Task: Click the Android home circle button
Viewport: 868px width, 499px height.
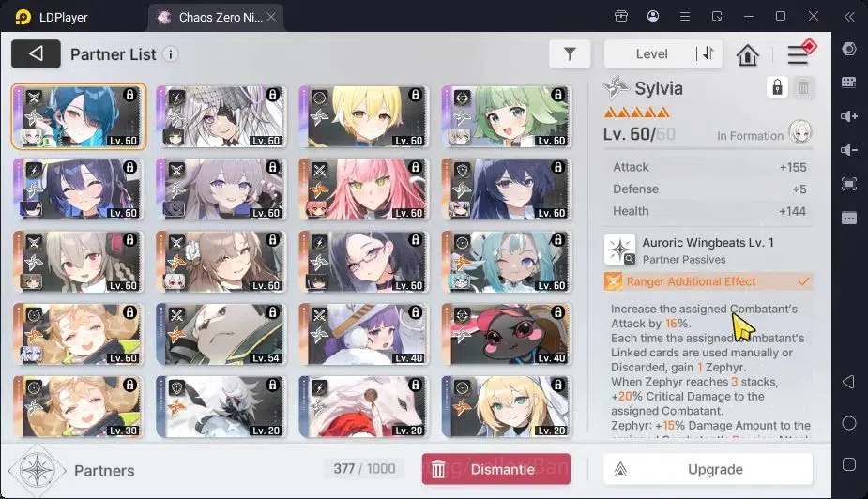Action: (x=848, y=423)
